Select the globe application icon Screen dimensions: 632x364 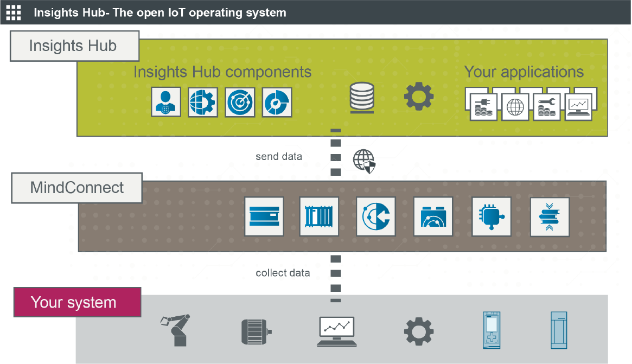[515, 107]
